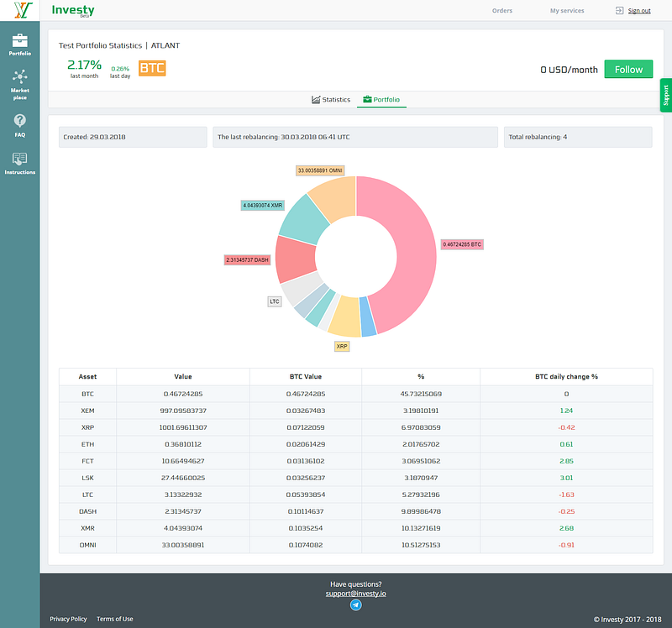Open the Portfolio briefcase sidebar icon
The image size is (672, 628).
pyautogui.click(x=19, y=40)
